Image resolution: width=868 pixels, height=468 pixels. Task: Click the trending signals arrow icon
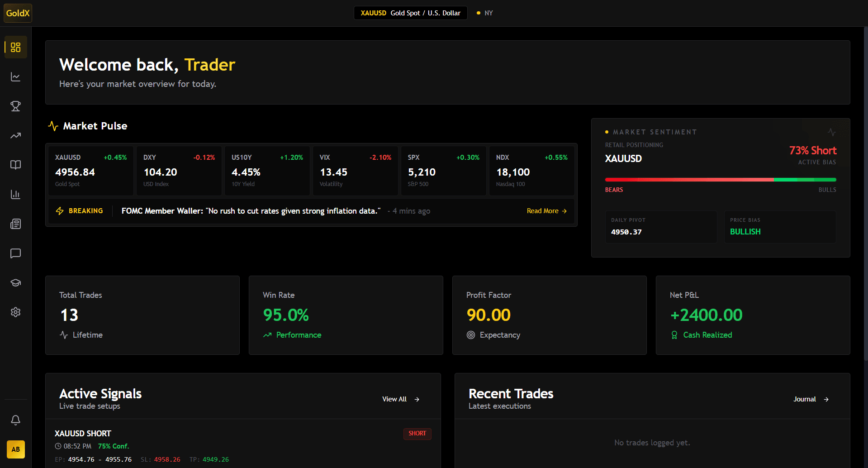[x=15, y=135]
